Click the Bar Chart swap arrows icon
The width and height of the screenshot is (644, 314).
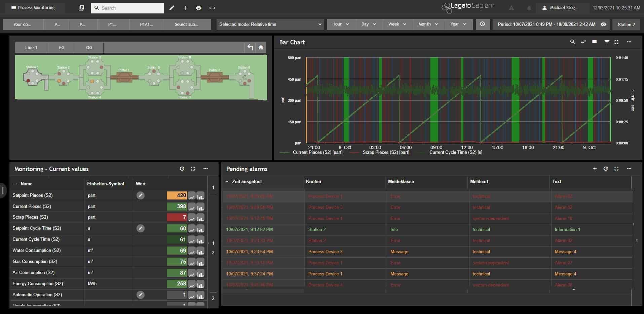[583, 42]
